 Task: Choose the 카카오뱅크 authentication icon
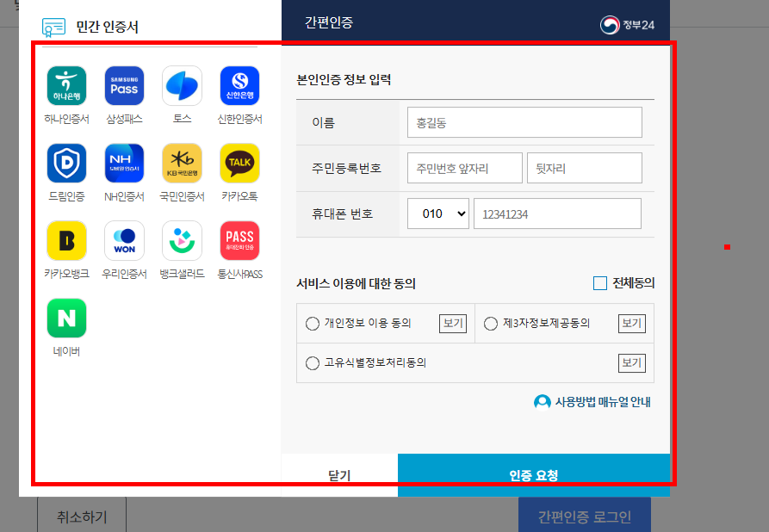tap(66, 240)
